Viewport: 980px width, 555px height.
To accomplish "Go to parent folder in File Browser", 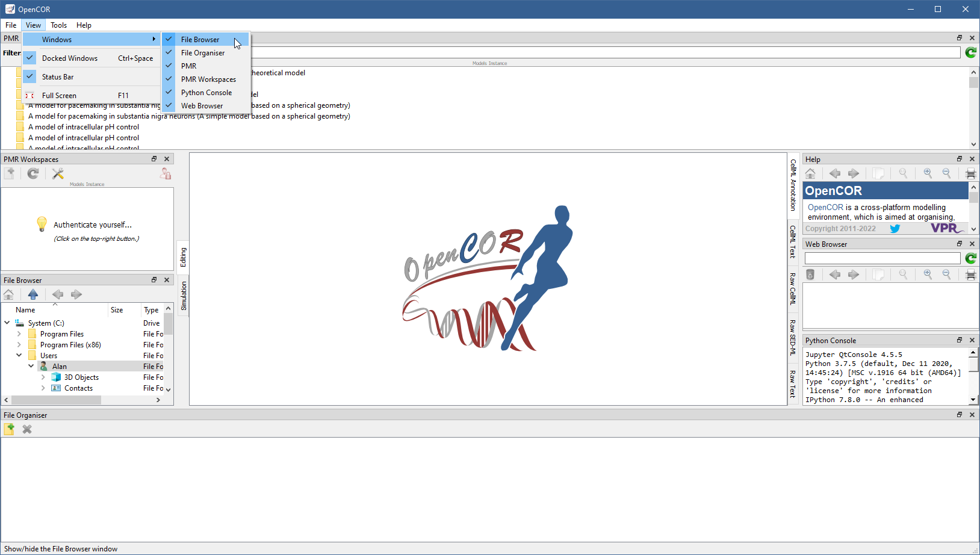I will click(33, 294).
